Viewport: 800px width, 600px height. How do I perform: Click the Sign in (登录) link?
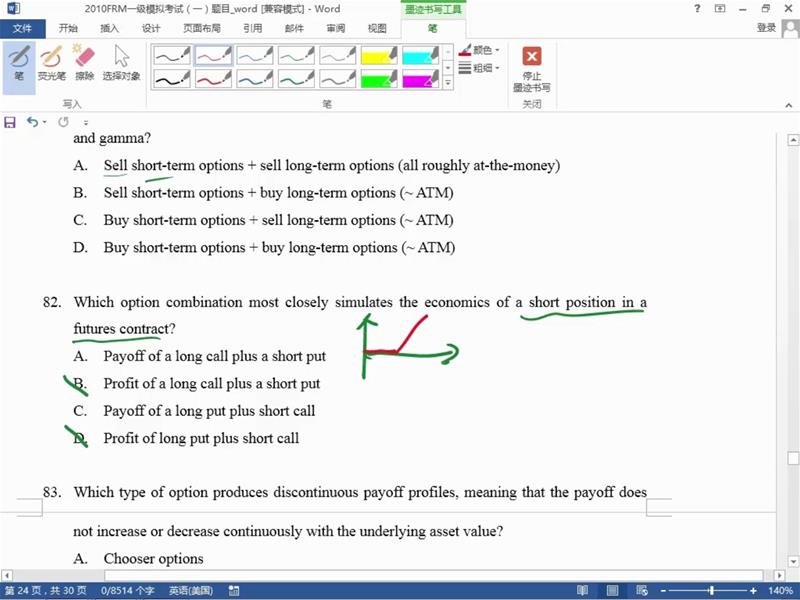pos(766,29)
